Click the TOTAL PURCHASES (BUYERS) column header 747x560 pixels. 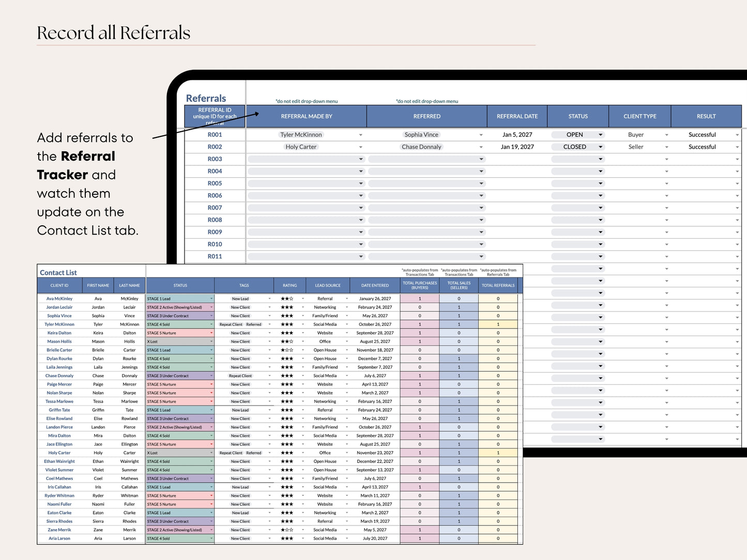click(x=420, y=286)
